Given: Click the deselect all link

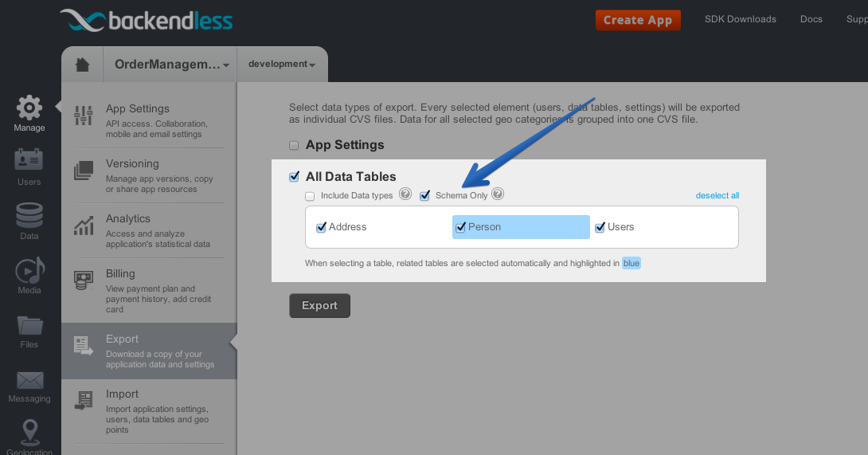Looking at the screenshot, I should [717, 196].
